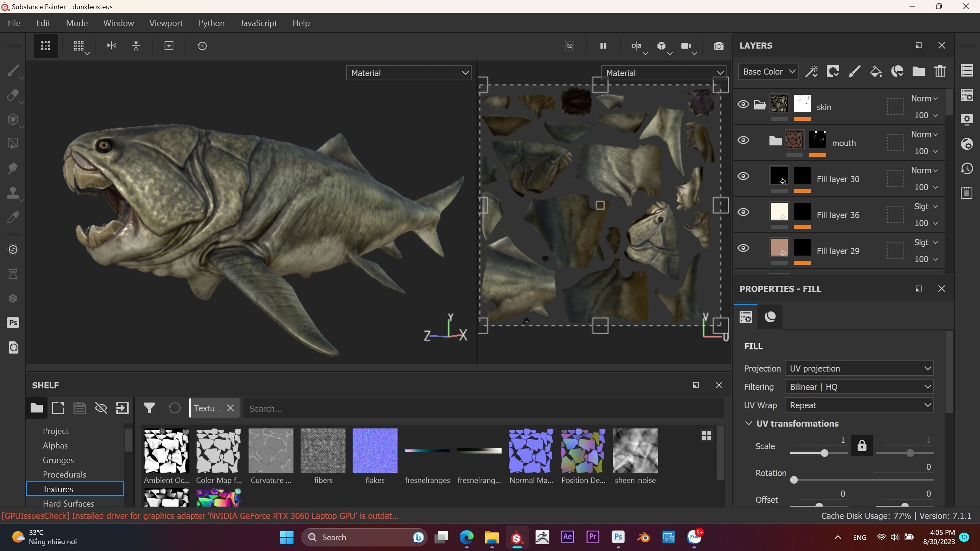This screenshot has height=551, width=980.
Task: Add a paint layer brush icon
Action: 854,72
